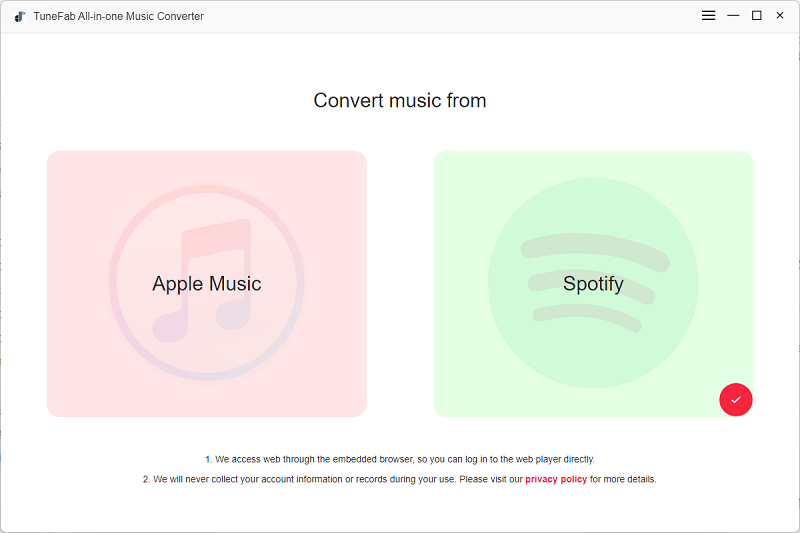Click the "Convert music from" heading
Screen dimensions: 800x533
click(x=400, y=100)
